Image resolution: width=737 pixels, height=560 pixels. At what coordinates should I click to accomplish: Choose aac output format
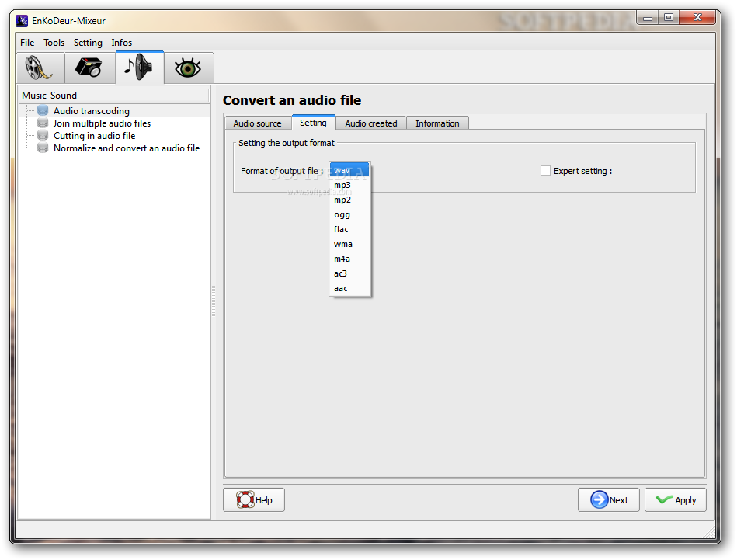tap(349, 288)
